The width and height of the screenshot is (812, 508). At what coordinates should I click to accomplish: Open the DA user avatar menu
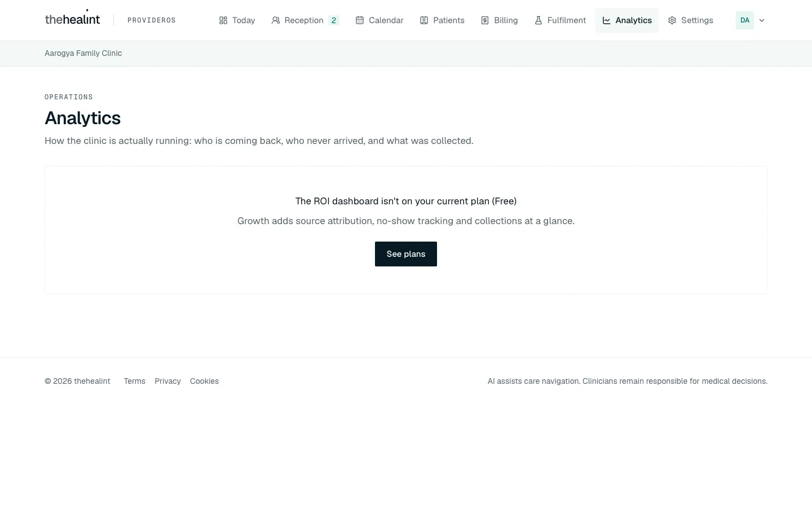coord(745,20)
